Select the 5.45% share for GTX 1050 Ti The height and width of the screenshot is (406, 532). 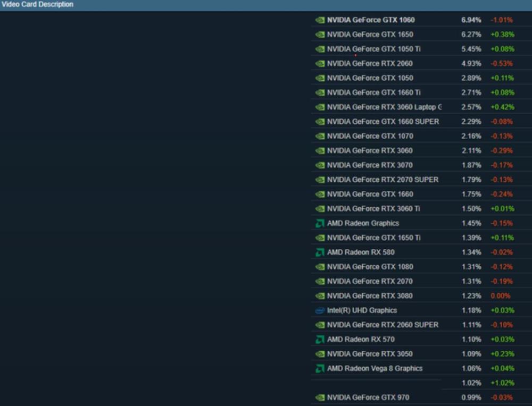point(471,49)
